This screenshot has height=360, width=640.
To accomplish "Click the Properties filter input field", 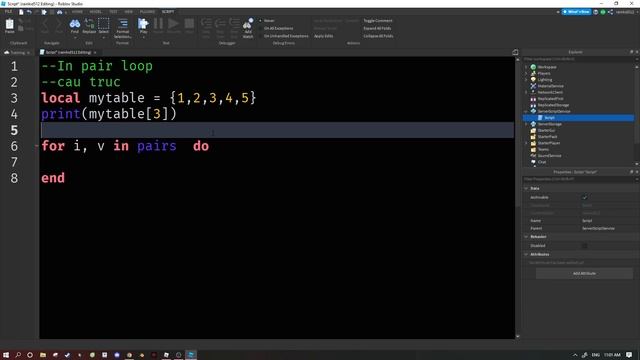I will click(578, 179).
